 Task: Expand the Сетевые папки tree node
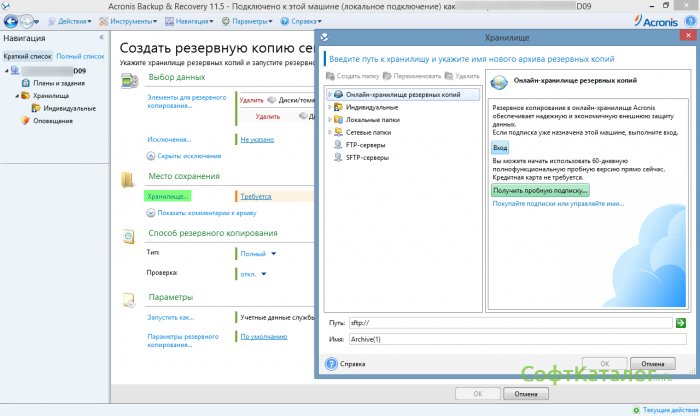[x=329, y=131]
